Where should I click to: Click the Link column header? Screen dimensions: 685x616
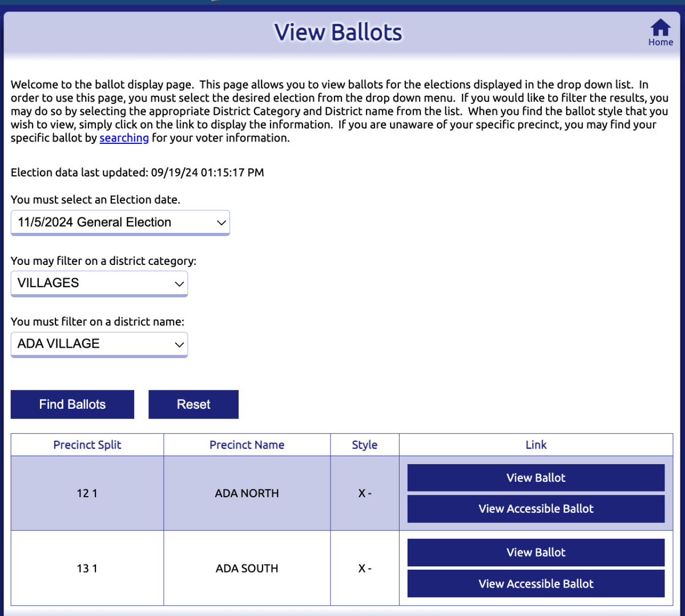tap(535, 445)
